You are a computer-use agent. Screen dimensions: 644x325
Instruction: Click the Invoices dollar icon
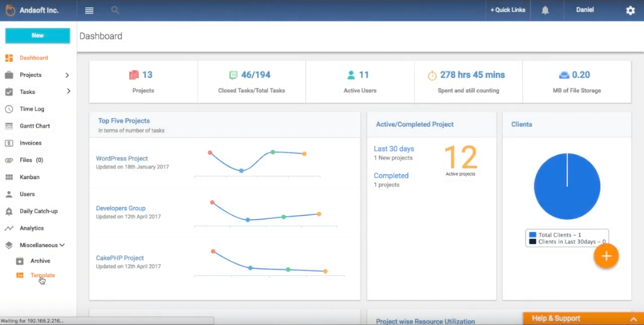(9, 143)
